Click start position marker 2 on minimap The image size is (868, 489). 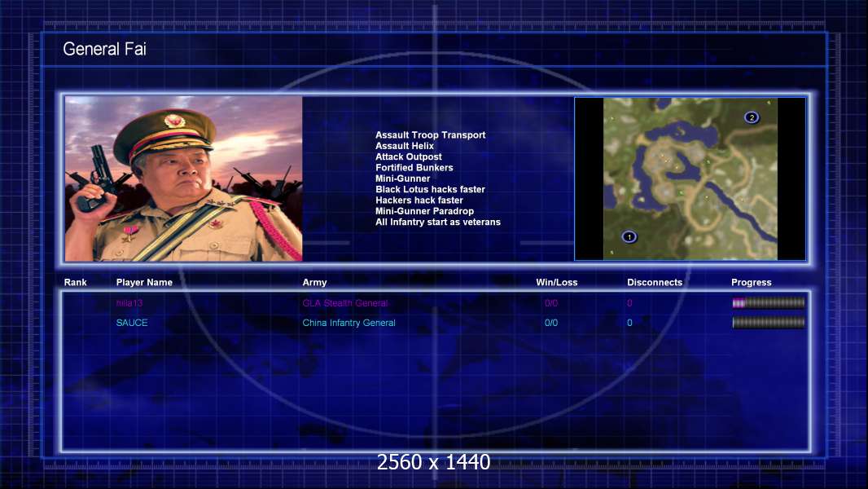[752, 117]
